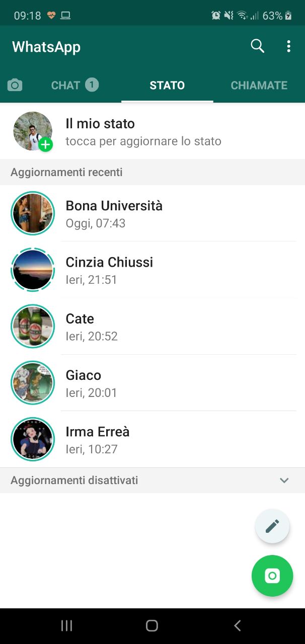Tap the Aggiornamenti disattivati header label
Viewport: 305px width, 644px height.
pyautogui.click(x=74, y=480)
